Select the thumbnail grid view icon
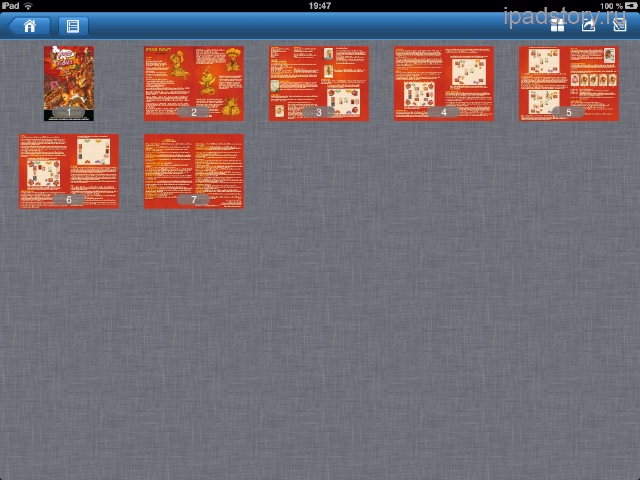The height and width of the screenshot is (480, 640). coord(557,26)
